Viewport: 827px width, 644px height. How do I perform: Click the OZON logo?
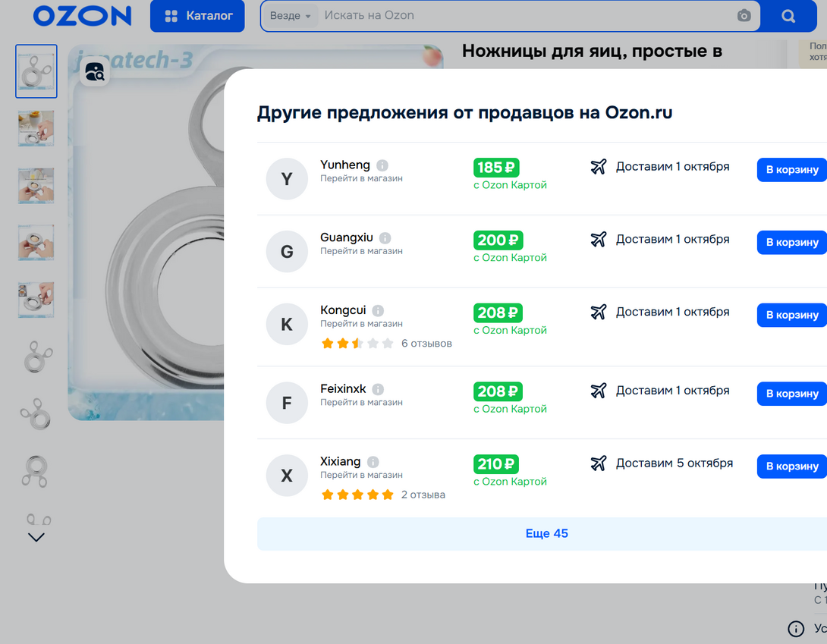[x=82, y=16]
